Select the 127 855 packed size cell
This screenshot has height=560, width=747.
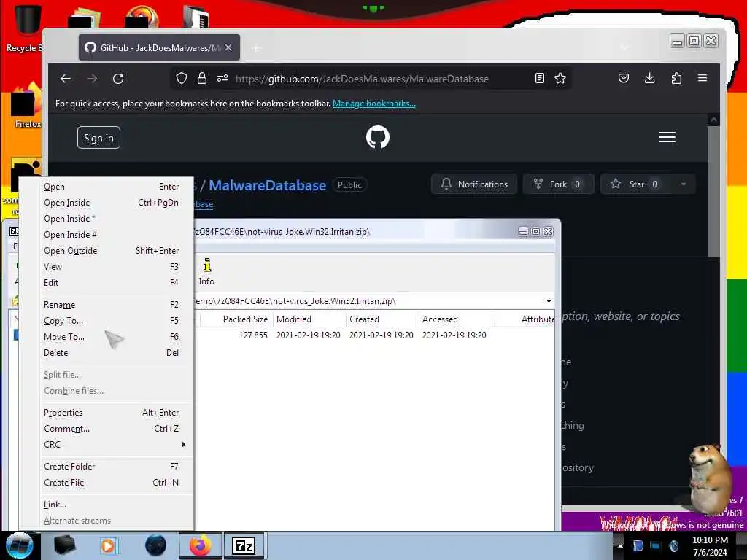click(253, 335)
